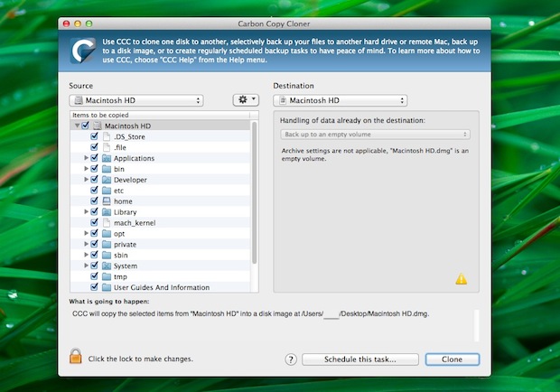This screenshot has height=392, width=560.
Task: Click the file list vertical scrollbar
Action: point(255,192)
